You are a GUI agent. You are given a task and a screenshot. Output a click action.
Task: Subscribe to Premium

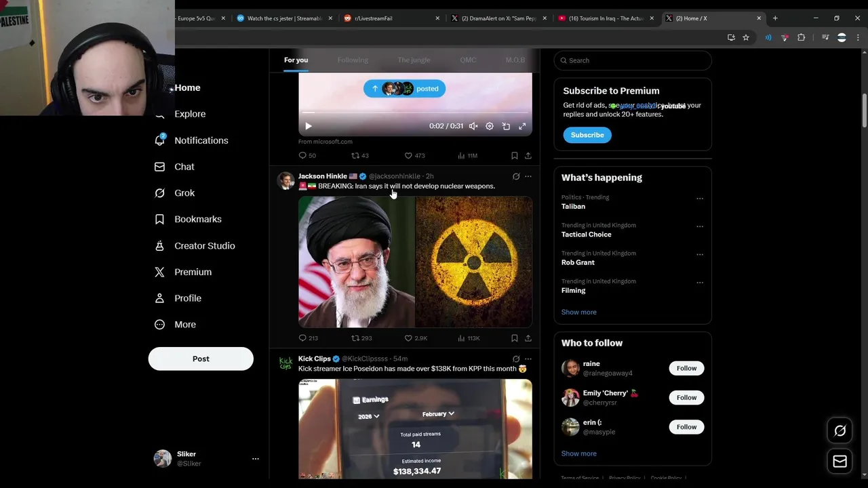pos(587,135)
